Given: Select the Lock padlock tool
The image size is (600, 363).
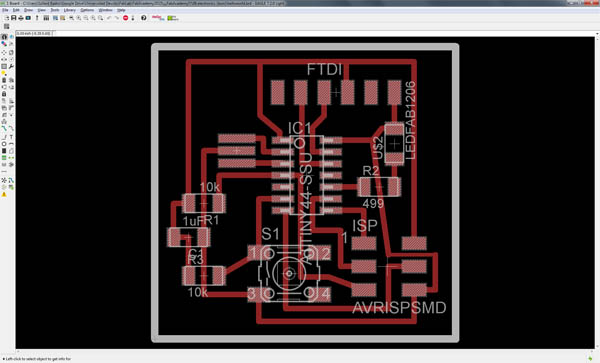Looking at the screenshot, I should (x=4, y=94).
